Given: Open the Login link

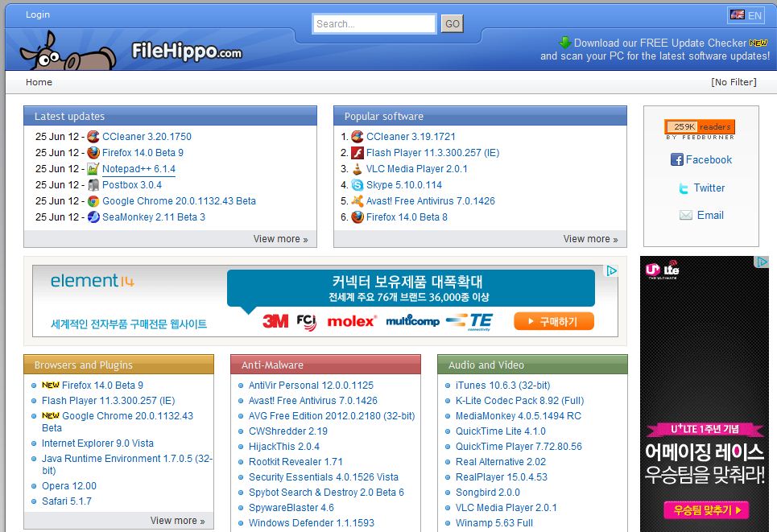Looking at the screenshot, I should pos(38,14).
